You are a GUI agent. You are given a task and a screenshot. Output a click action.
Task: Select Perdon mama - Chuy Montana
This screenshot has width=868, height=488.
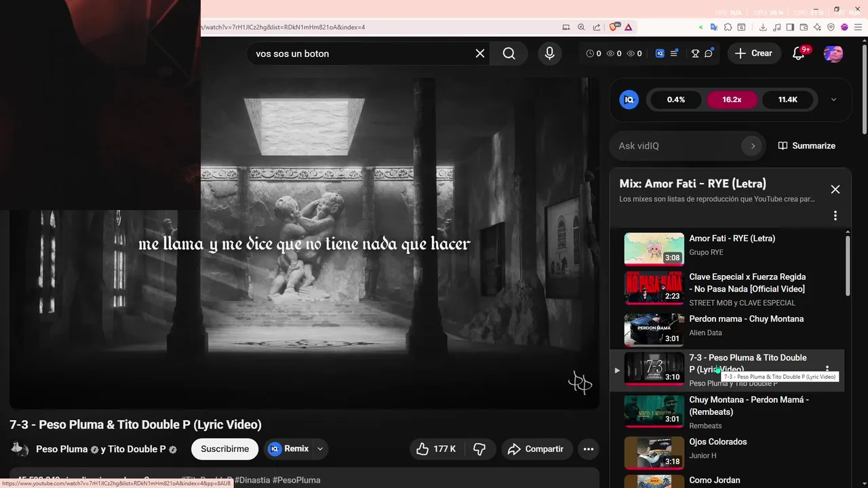click(x=727, y=329)
